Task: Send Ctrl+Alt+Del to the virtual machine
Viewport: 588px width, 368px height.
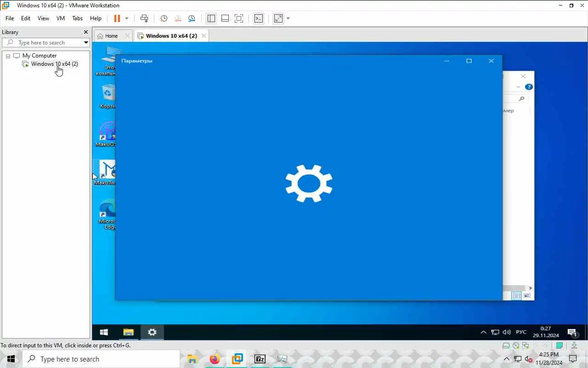Action: 144,18
